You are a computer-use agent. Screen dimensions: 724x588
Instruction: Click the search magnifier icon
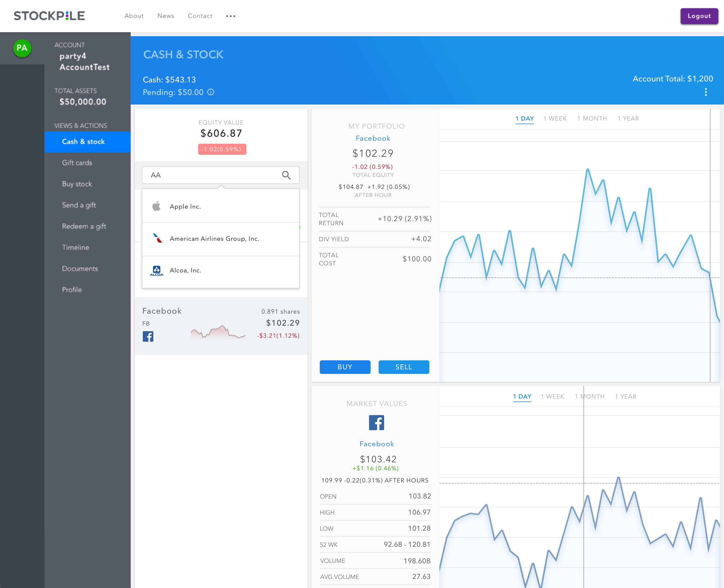point(286,175)
